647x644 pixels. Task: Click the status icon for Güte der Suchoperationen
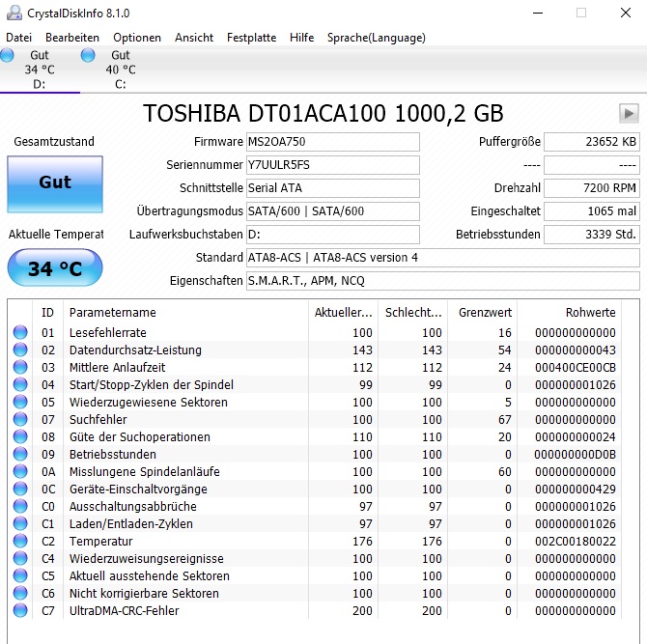point(20,436)
